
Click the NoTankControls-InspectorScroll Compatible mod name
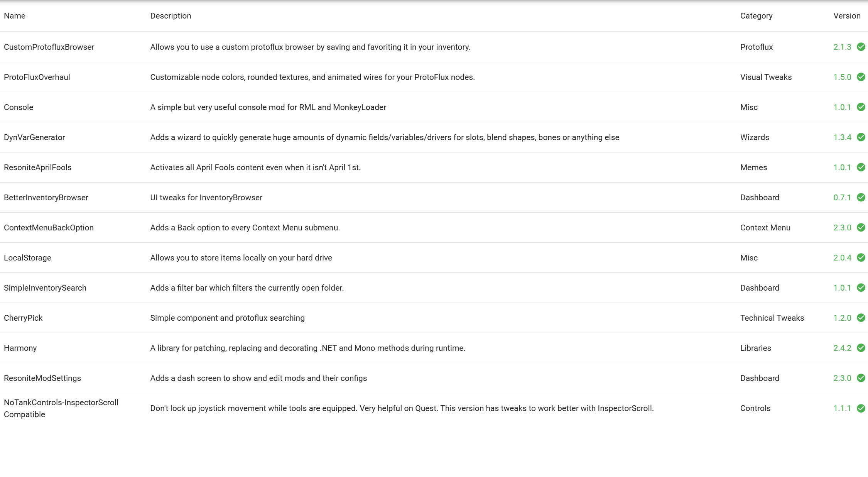61,408
